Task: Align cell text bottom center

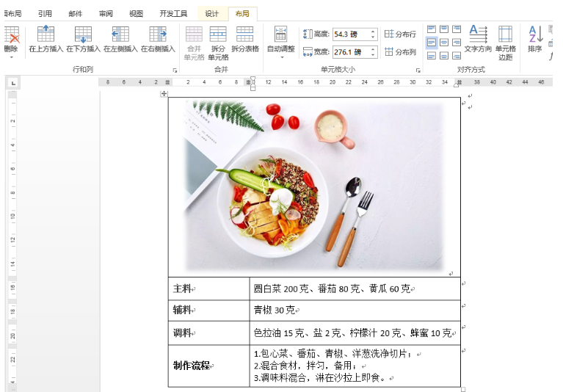Action: pyautogui.click(x=444, y=56)
